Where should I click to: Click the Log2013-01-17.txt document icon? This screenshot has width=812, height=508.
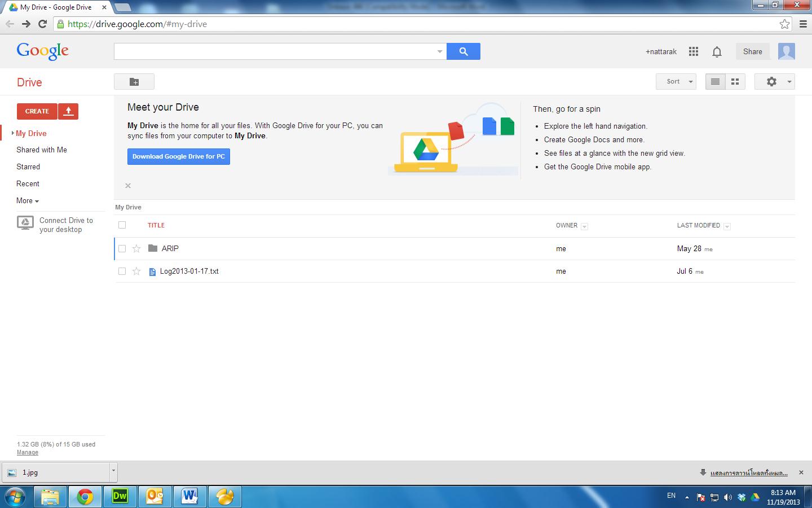[x=152, y=271]
